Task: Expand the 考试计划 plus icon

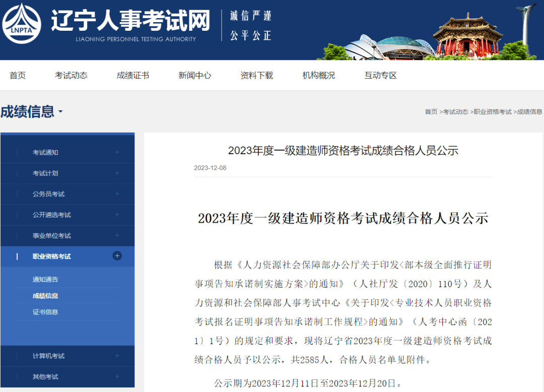Action: (117, 173)
